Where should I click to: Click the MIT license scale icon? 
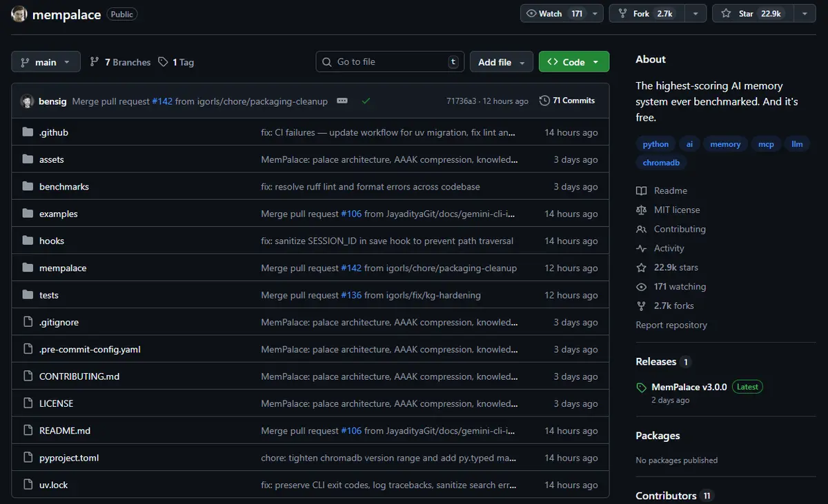(642, 210)
